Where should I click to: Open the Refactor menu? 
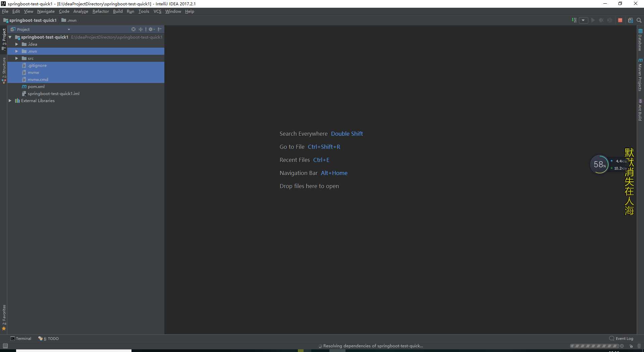[x=101, y=11]
